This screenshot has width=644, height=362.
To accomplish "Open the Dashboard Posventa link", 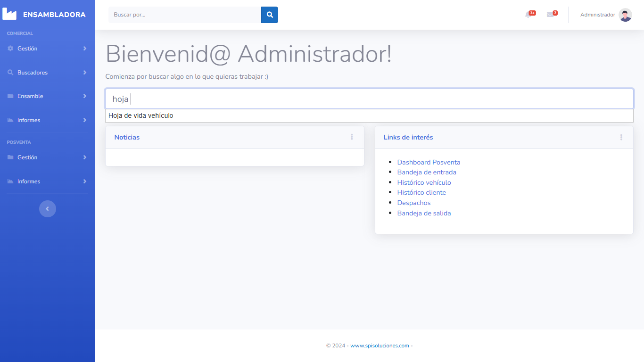I will coord(429,162).
